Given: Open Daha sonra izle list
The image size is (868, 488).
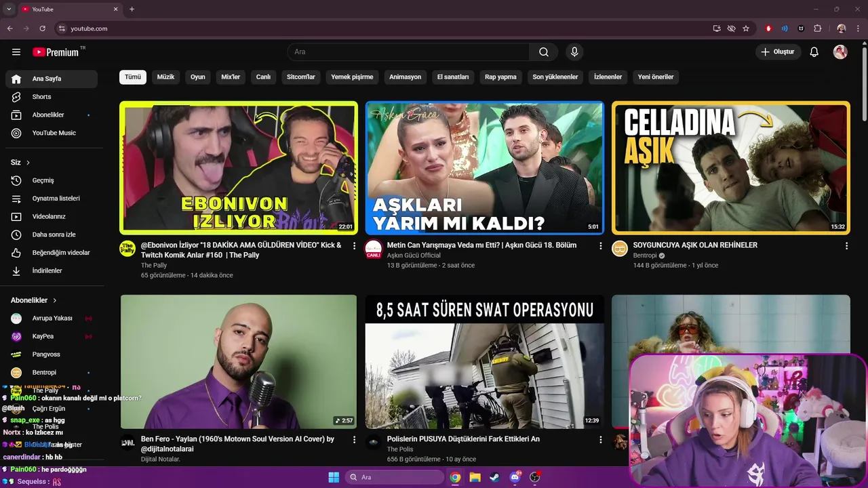Looking at the screenshot, I should pyautogui.click(x=52, y=235).
